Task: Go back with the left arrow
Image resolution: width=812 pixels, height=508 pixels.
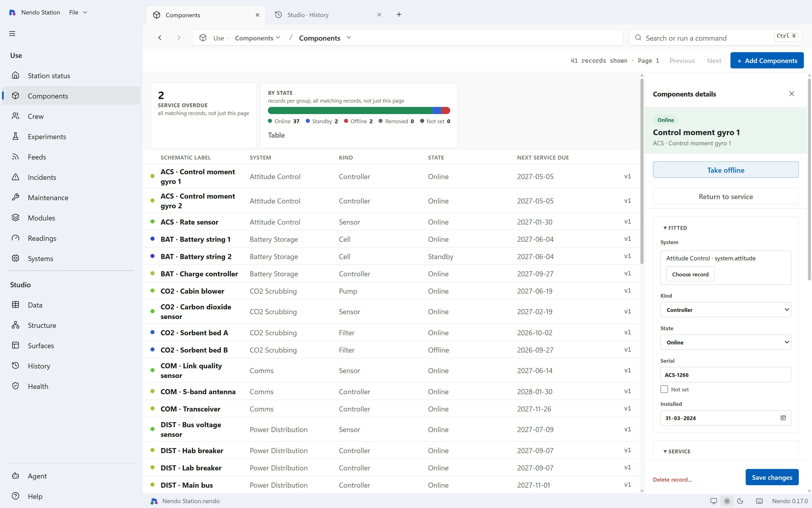Action: coord(160,38)
